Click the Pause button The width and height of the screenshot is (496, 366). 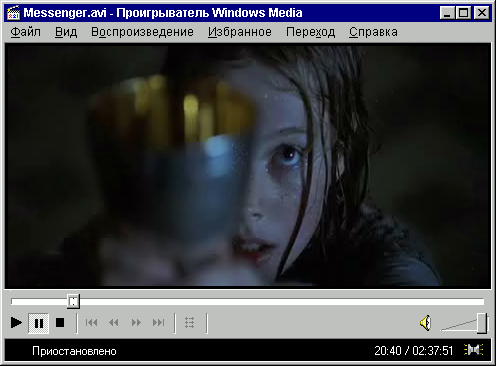coord(39,323)
